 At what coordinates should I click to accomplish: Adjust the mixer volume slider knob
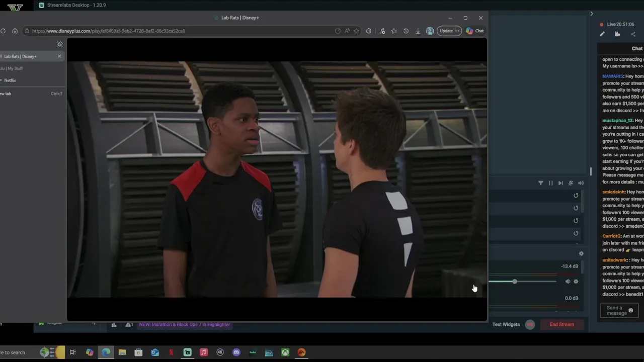(x=515, y=282)
